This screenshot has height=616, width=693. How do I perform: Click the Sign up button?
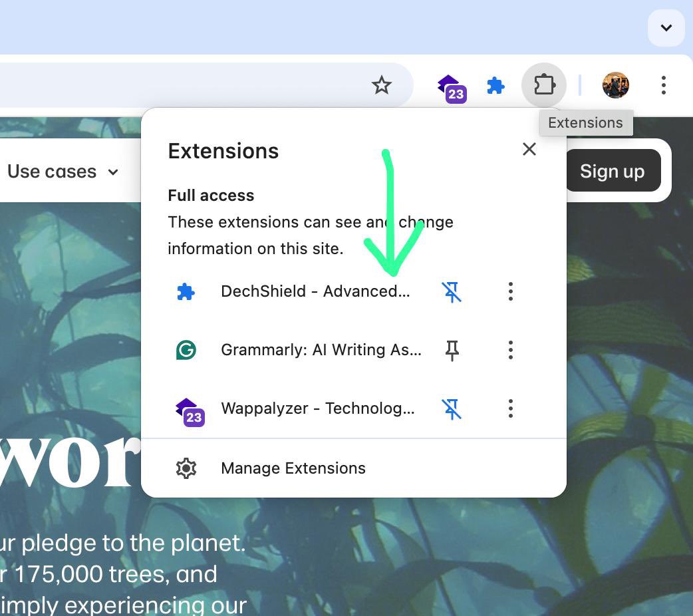tap(612, 171)
